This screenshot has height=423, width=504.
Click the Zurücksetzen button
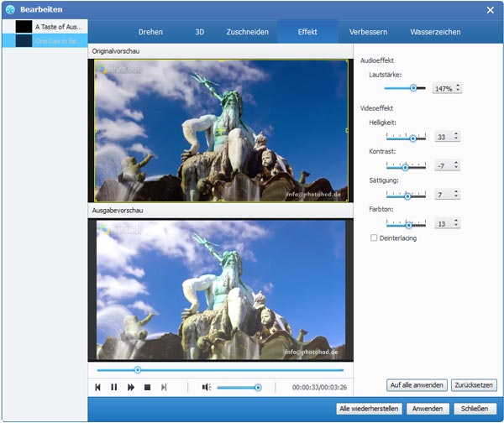pos(474,385)
